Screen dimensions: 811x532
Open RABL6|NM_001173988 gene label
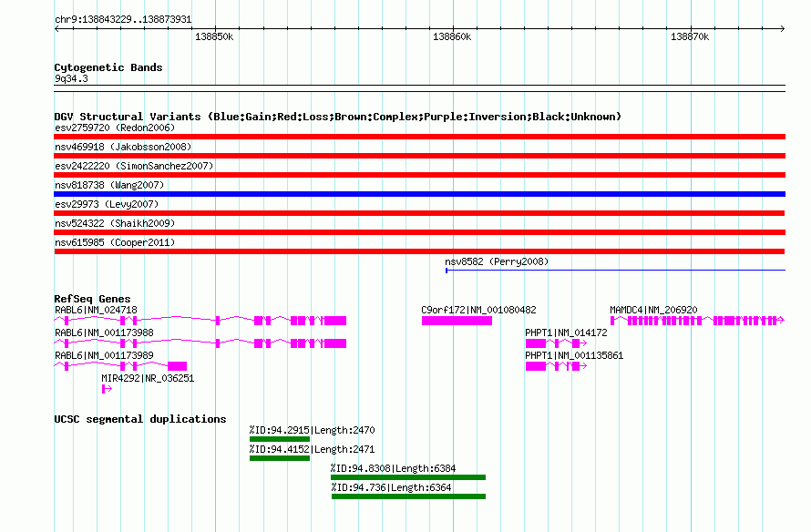pyautogui.click(x=104, y=332)
